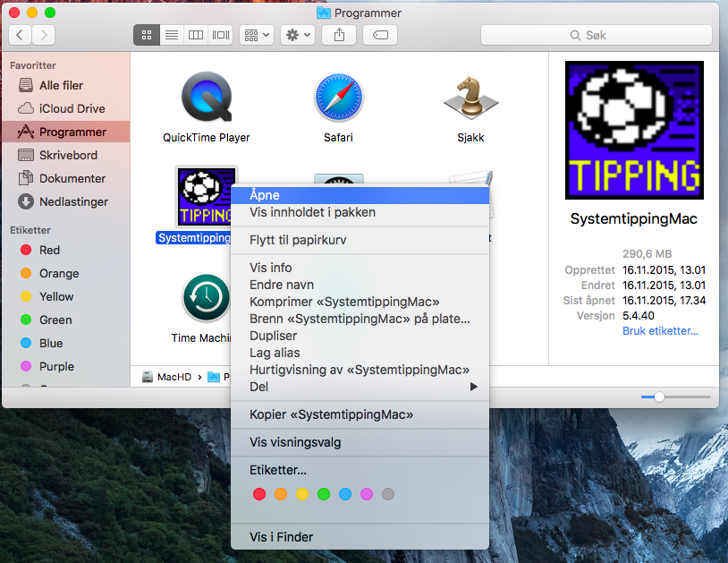Select the Red tag in sidebar
This screenshot has width=728, height=563.
click(65, 250)
